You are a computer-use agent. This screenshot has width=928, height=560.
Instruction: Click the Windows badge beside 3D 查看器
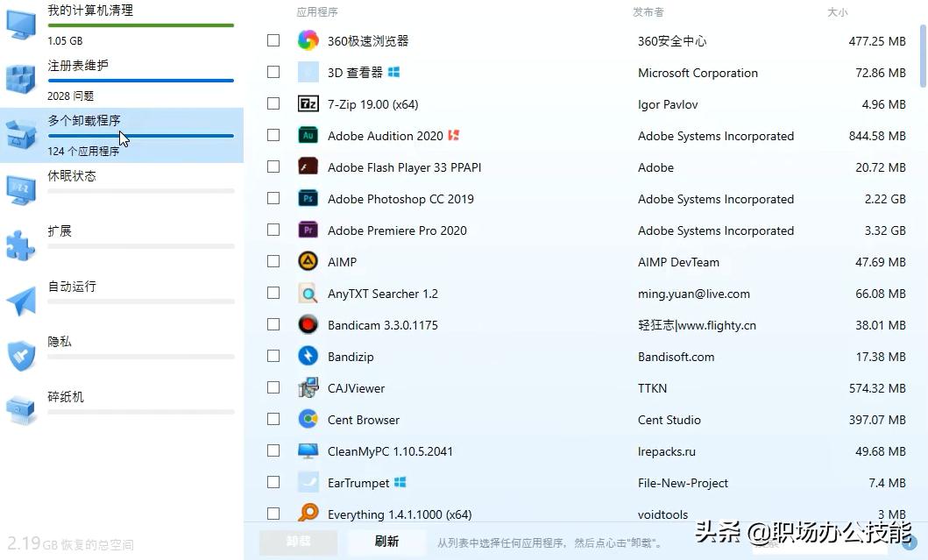pyautogui.click(x=393, y=72)
